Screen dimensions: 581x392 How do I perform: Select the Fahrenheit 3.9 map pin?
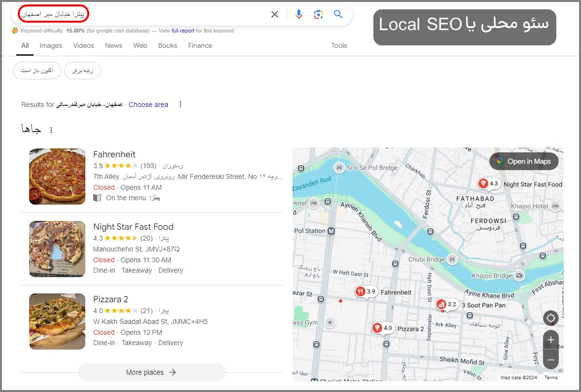point(366,292)
